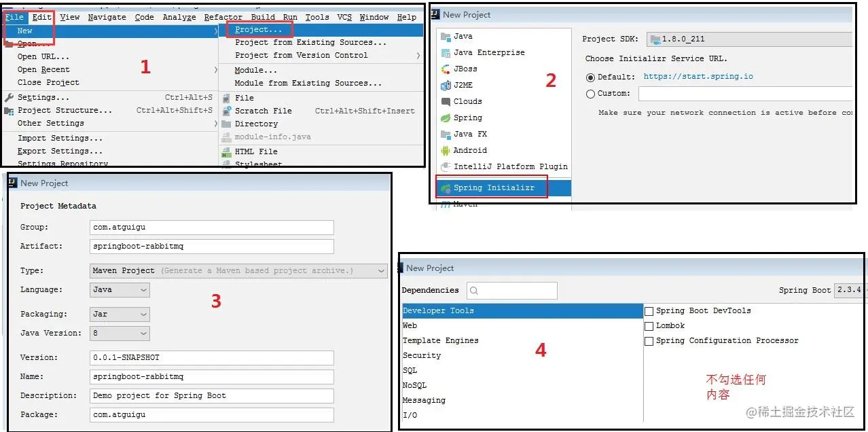Image resolution: width=868 pixels, height=432 pixels.
Task: Choose the Clouds project icon
Action: [446, 101]
